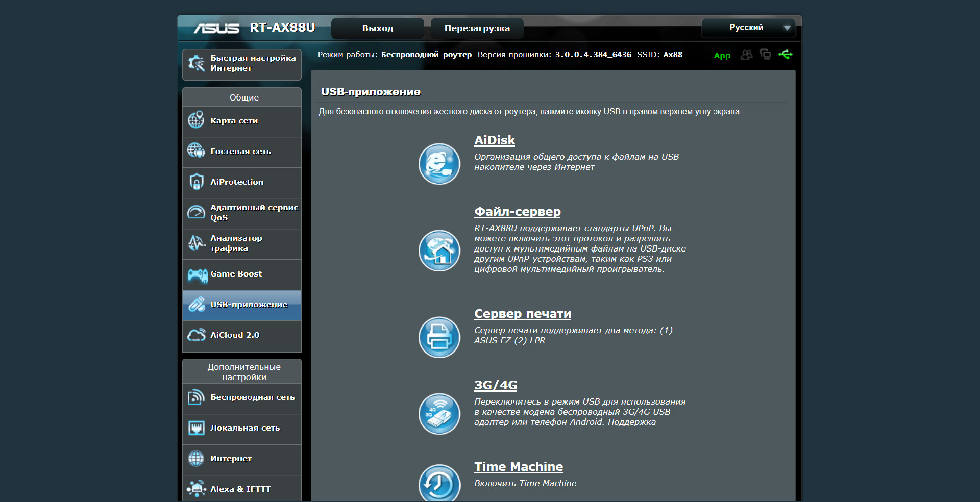Viewport: 980px width, 502px height.
Task: Open AiCloud 2.0 menu item
Action: tap(242, 336)
